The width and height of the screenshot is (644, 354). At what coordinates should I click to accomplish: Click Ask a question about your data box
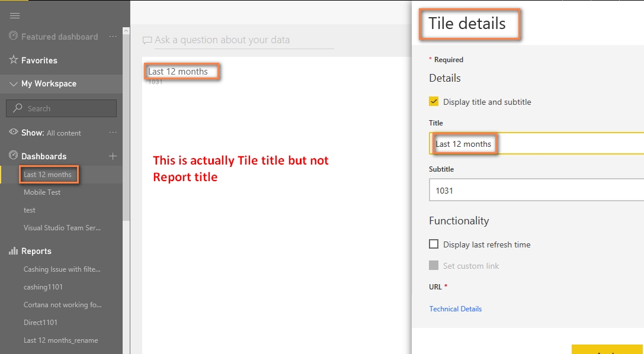click(x=244, y=40)
